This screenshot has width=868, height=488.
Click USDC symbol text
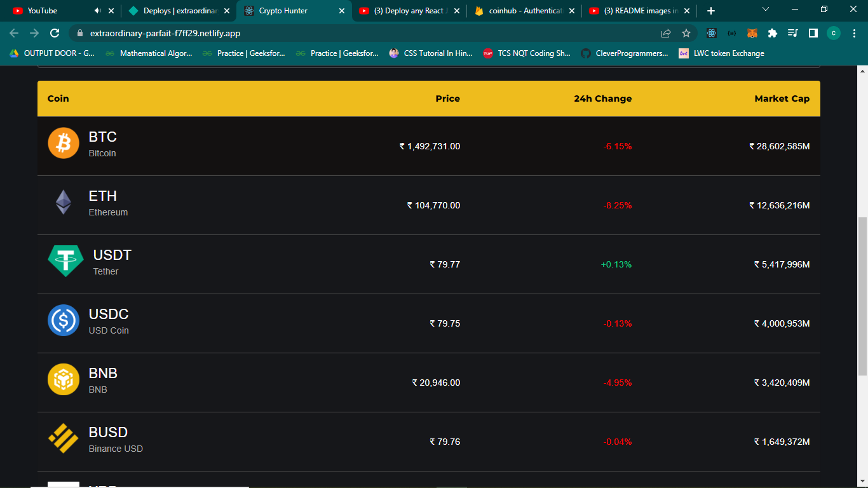pos(109,314)
